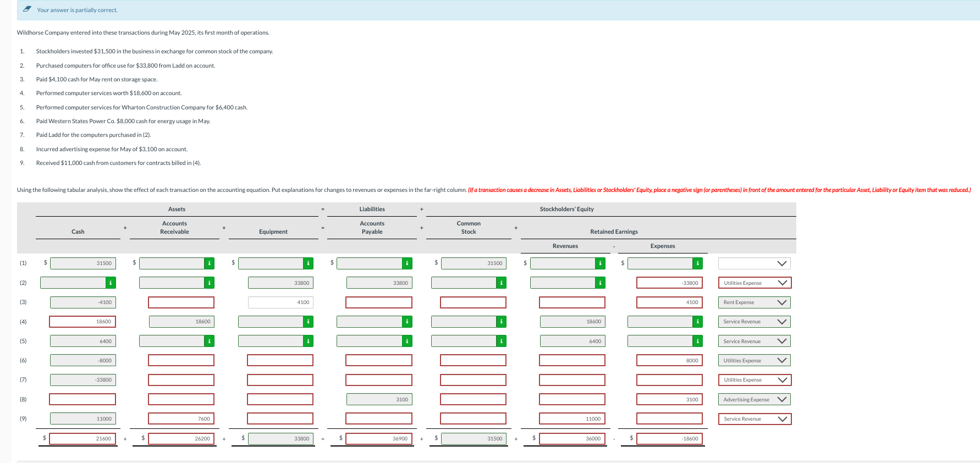The height and width of the screenshot is (463, 980).
Task: Click info icon on row 4 Equipment field
Action: 309,322
